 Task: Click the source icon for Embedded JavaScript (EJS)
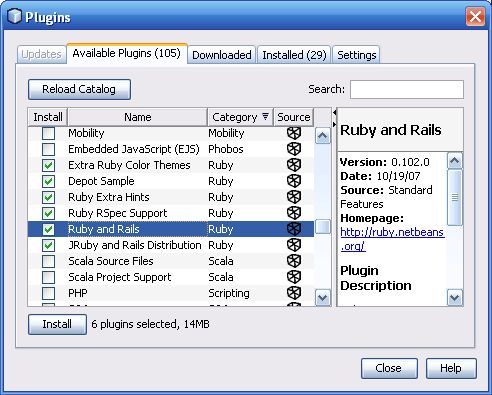[294, 149]
